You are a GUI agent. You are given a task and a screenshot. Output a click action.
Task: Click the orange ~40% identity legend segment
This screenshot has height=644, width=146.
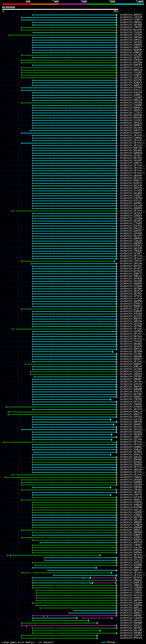pos(45,4)
